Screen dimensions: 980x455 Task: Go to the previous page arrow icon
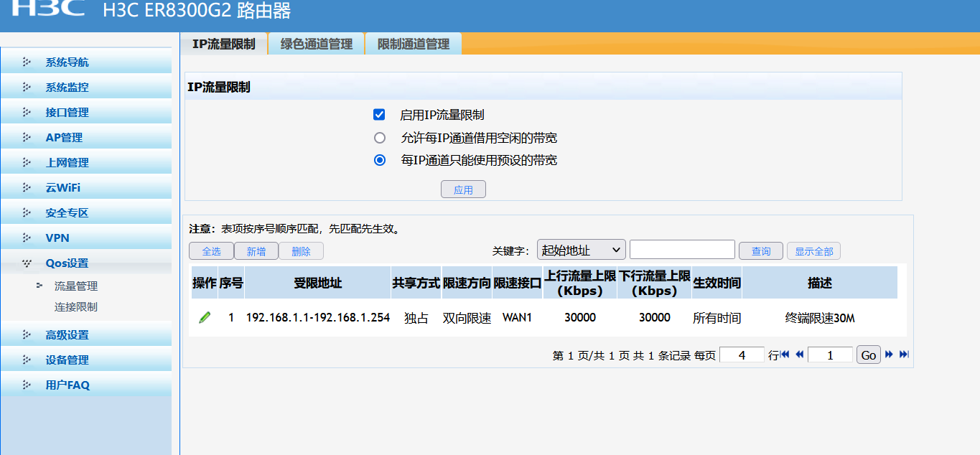click(x=799, y=355)
